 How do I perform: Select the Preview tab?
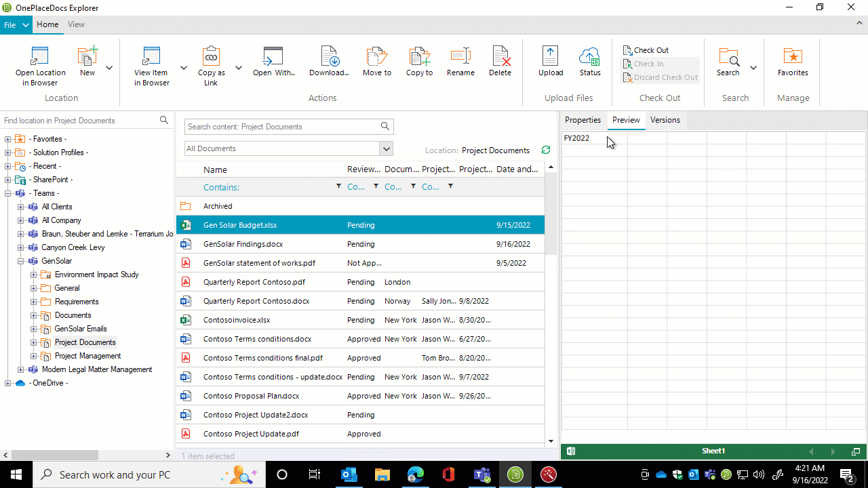[626, 120]
